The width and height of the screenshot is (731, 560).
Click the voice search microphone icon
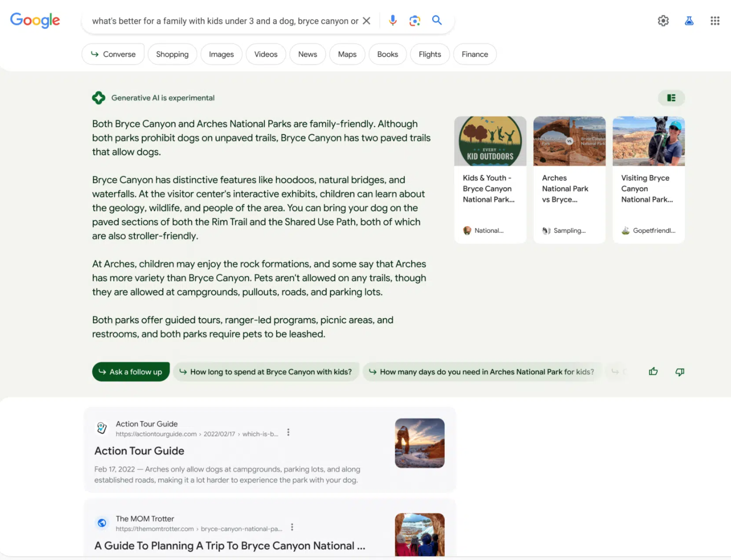click(393, 21)
